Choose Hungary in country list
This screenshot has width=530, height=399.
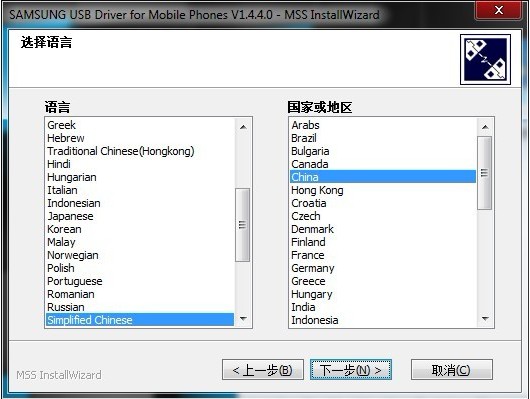coord(383,294)
